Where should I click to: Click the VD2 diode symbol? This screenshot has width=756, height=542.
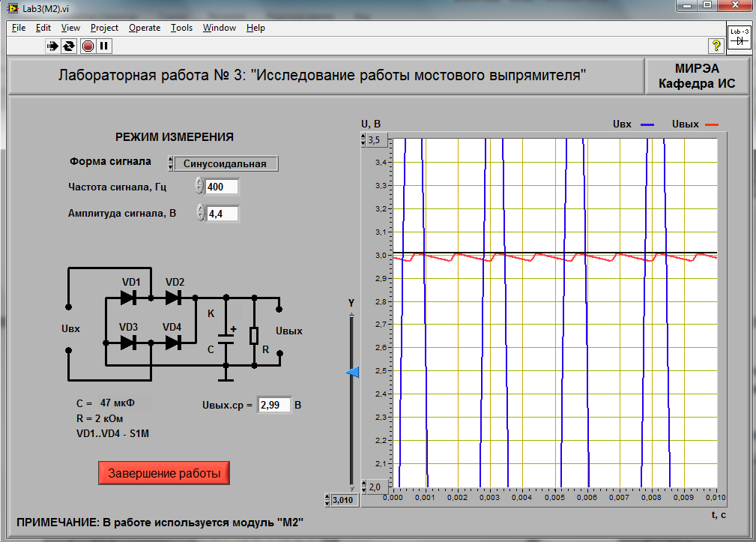(174, 298)
